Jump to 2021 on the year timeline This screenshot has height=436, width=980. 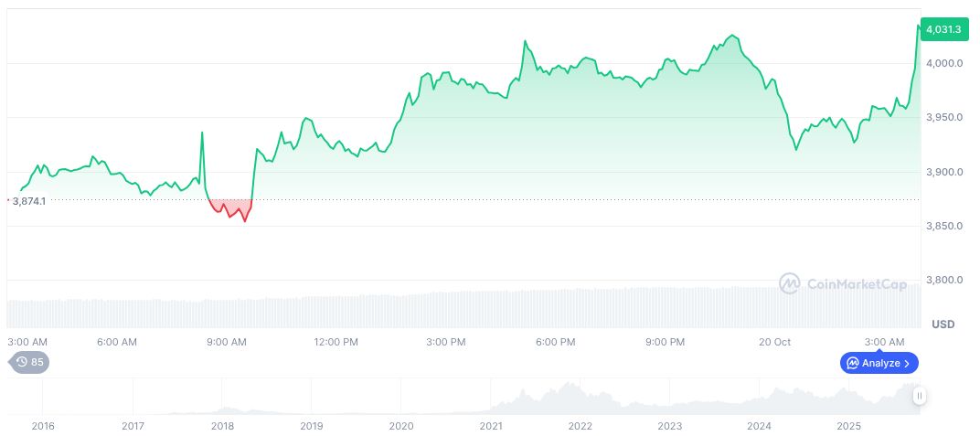click(491, 426)
